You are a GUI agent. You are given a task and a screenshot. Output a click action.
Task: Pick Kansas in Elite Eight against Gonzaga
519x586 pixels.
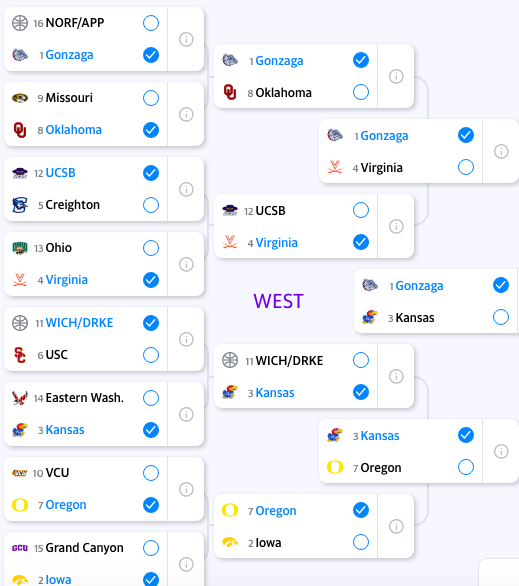501,317
